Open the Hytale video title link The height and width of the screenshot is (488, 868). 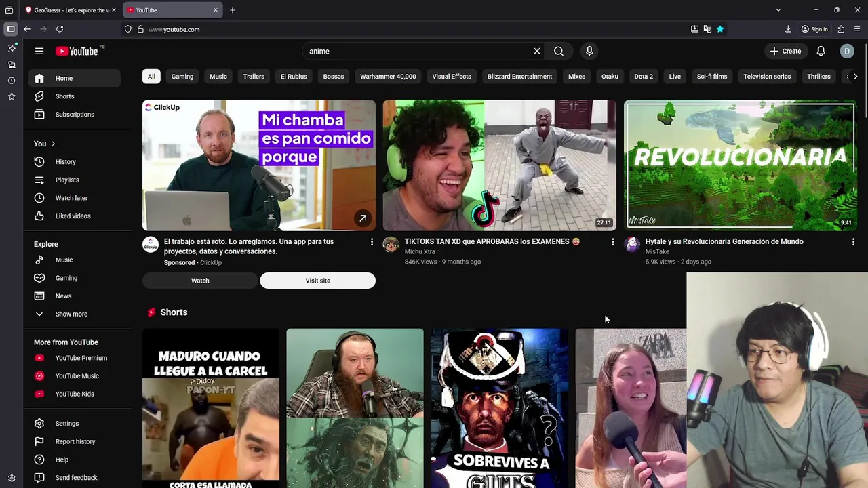tap(724, 241)
